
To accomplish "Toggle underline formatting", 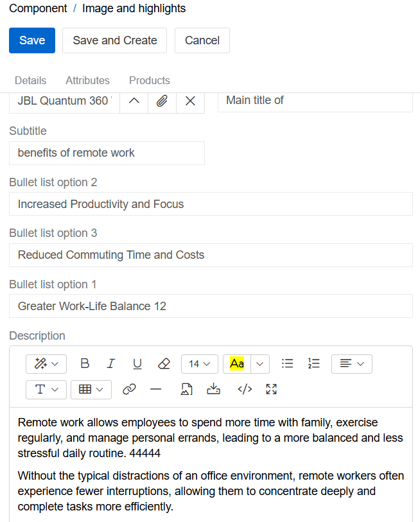I will (137, 363).
